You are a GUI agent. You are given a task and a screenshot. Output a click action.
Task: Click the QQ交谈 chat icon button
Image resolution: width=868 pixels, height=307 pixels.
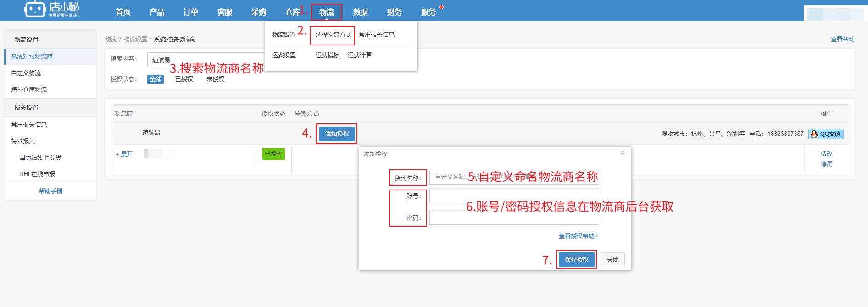click(826, 134)
